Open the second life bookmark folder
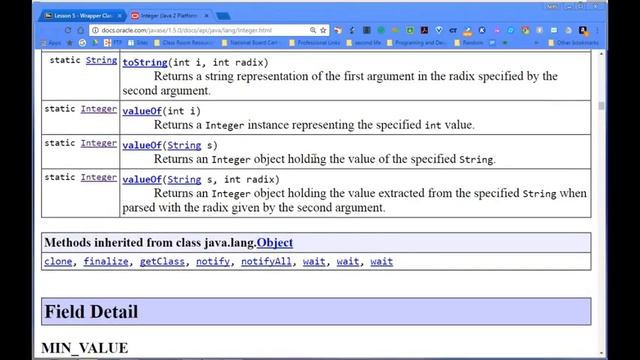The width and height of the screenshot is (640, 360). [364, 42]
